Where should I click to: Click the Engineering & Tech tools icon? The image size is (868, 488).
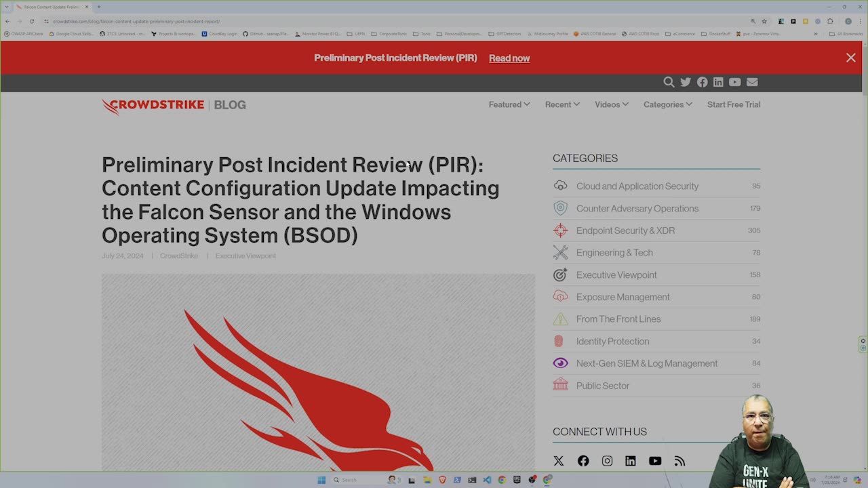pos(560,252)
